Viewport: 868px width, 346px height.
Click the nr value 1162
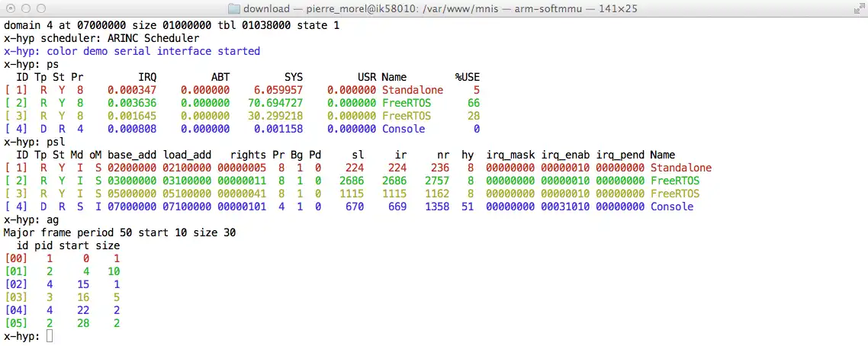(437, 194)
